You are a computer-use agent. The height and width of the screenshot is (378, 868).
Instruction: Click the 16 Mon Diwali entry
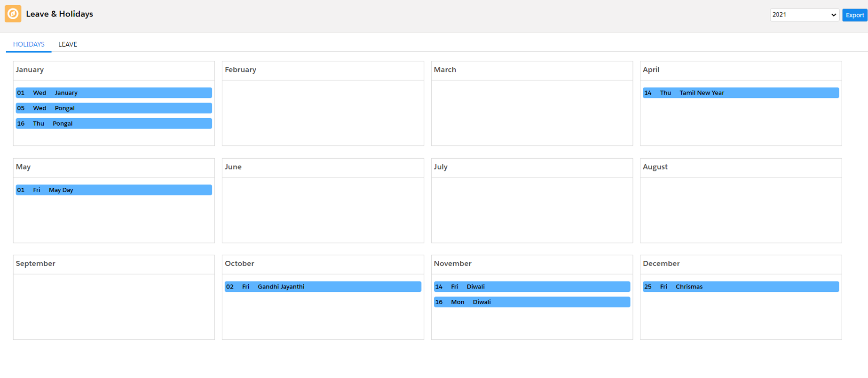(531, 302)
